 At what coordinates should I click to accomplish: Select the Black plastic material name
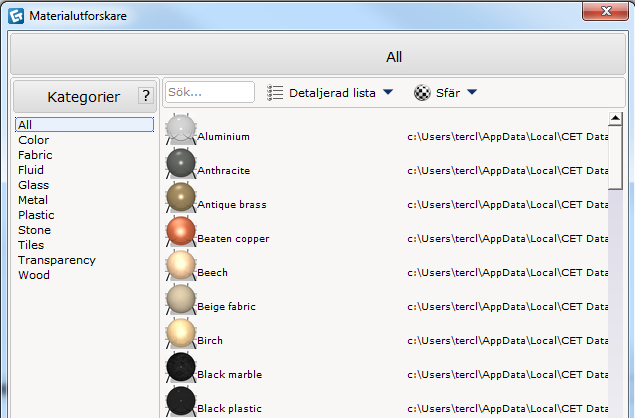[230, 409]
